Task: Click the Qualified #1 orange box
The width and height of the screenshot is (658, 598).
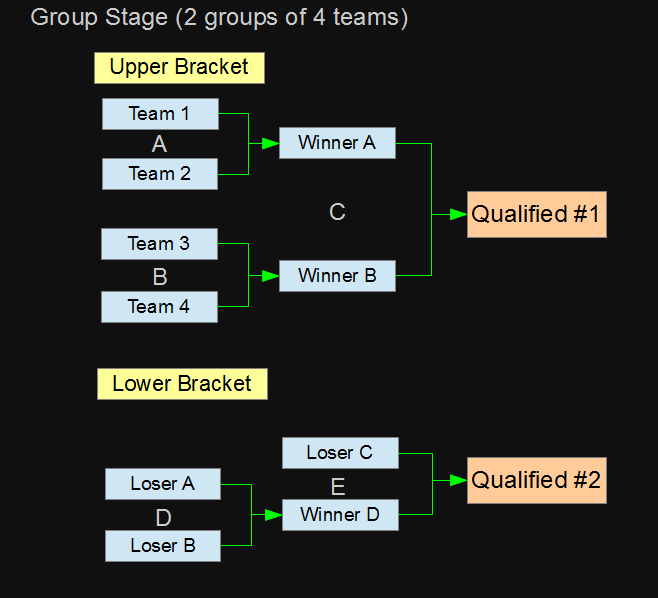Action: [x=535, y=214]
